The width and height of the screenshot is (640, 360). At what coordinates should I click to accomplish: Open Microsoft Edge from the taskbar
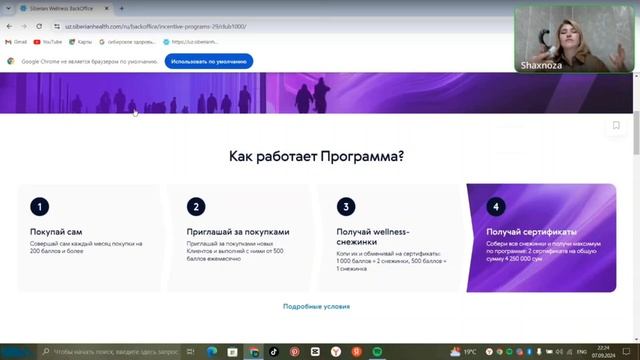[212, 351]
